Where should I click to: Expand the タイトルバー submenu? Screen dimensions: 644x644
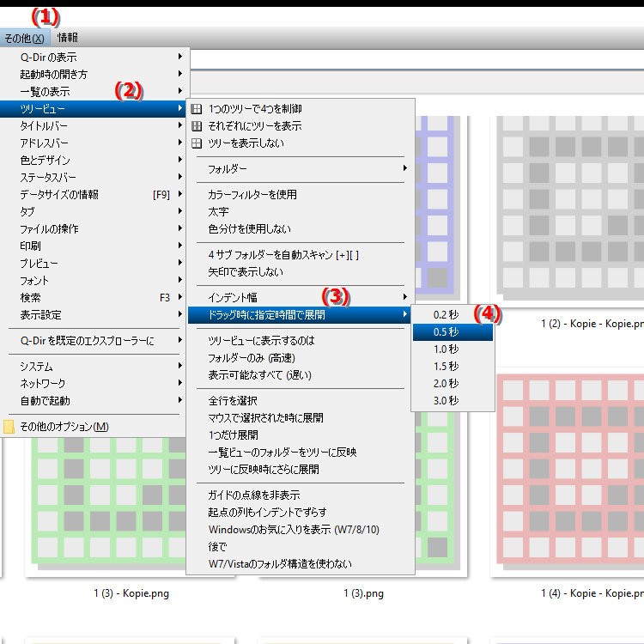pyautogui.click(x=93, y=126)
